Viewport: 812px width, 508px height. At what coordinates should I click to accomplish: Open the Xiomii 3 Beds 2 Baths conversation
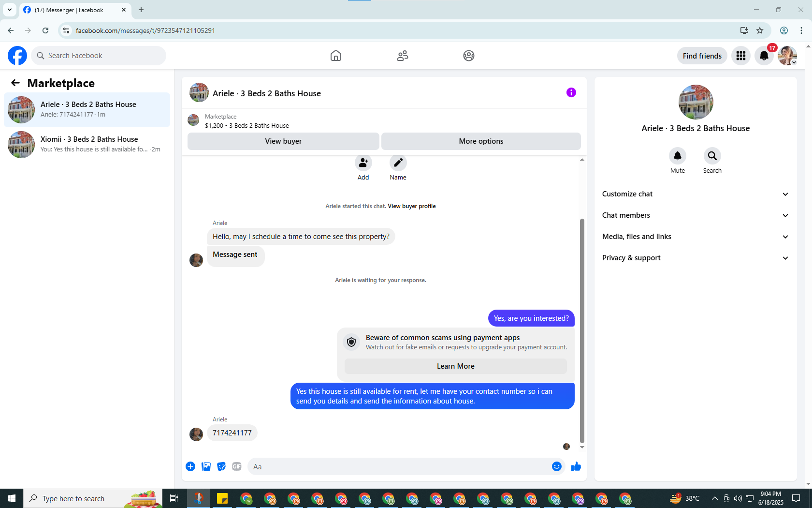coord(87,145)
